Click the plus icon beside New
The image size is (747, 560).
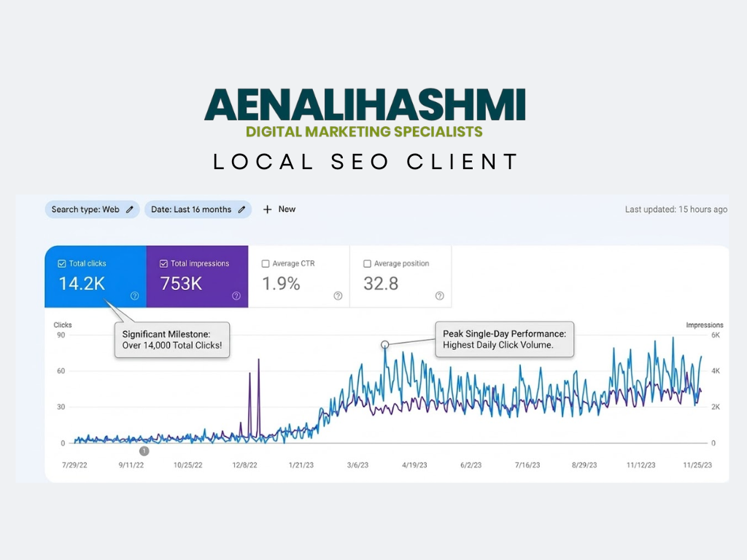[267, 210]
